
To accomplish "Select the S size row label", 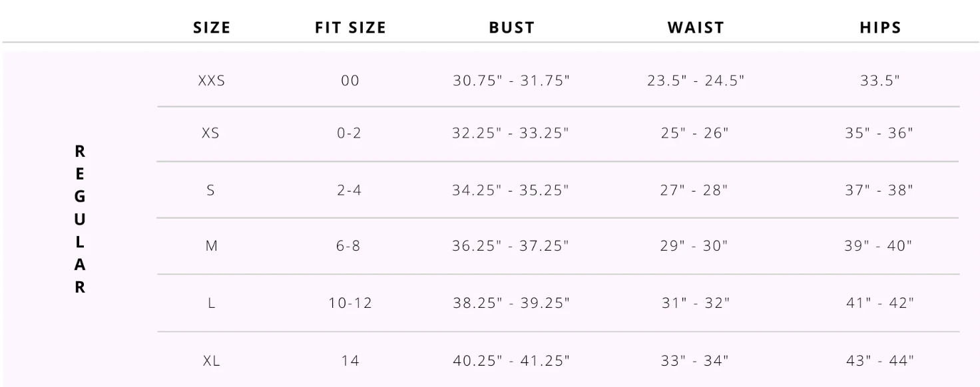I will point(211,190).
